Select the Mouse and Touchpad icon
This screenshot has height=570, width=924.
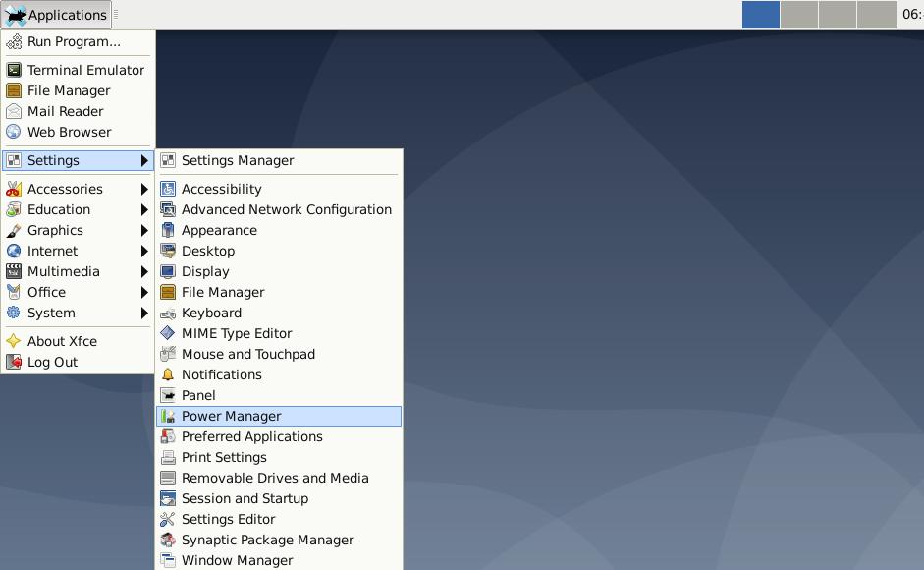coord(168,354)
